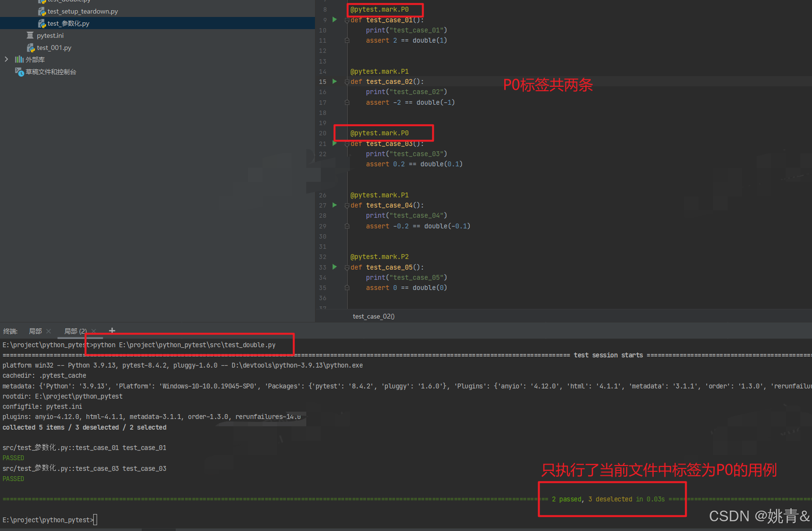Collapse test_case_01 function at its def line
Viewport: 812px width, 531px height.
click(347, 20)
